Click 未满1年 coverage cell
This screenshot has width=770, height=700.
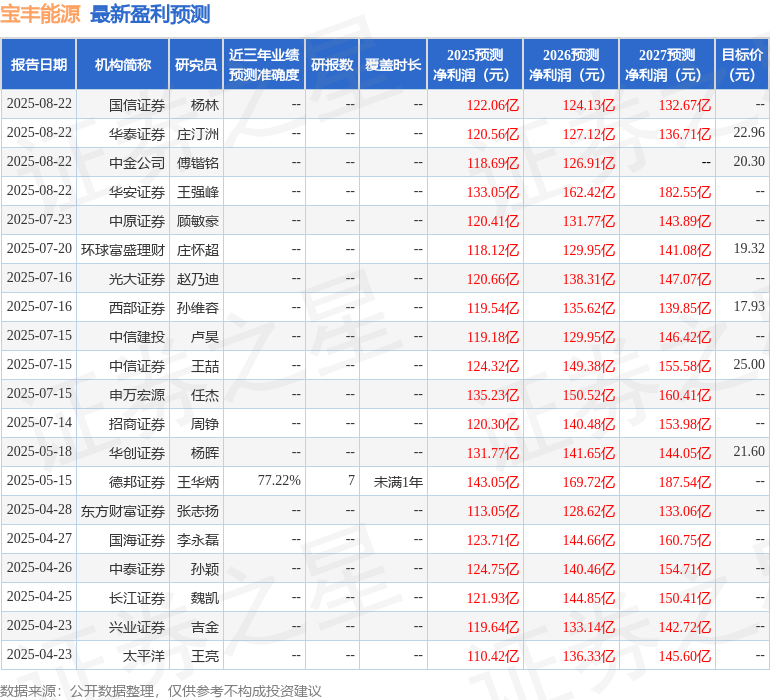click(398, 481)
